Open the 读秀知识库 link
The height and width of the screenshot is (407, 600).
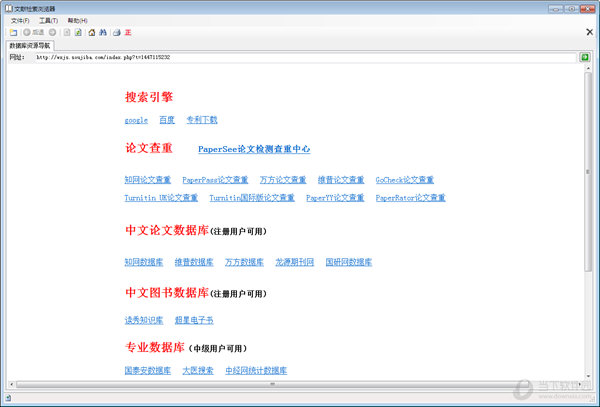pos(144,320)
